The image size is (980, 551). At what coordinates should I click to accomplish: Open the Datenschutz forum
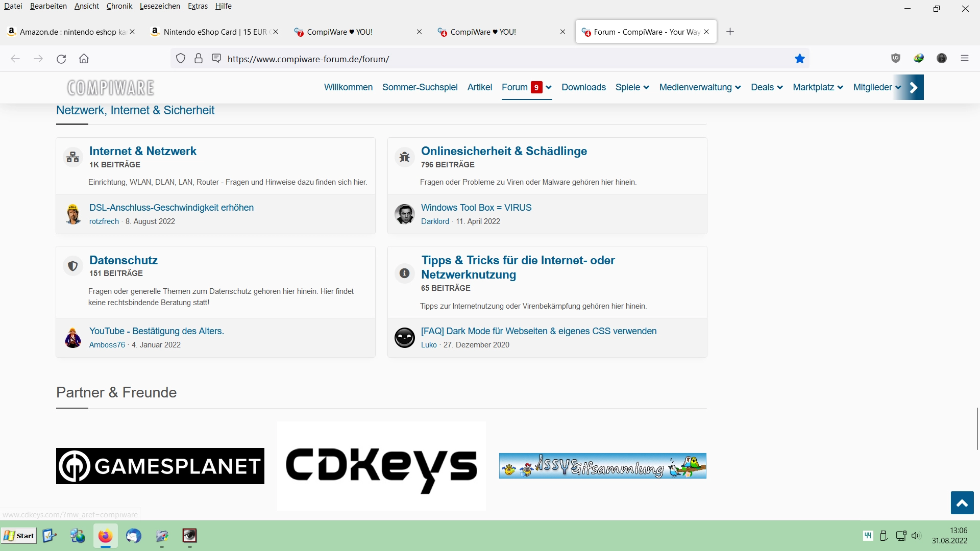[x=124, y=260]
